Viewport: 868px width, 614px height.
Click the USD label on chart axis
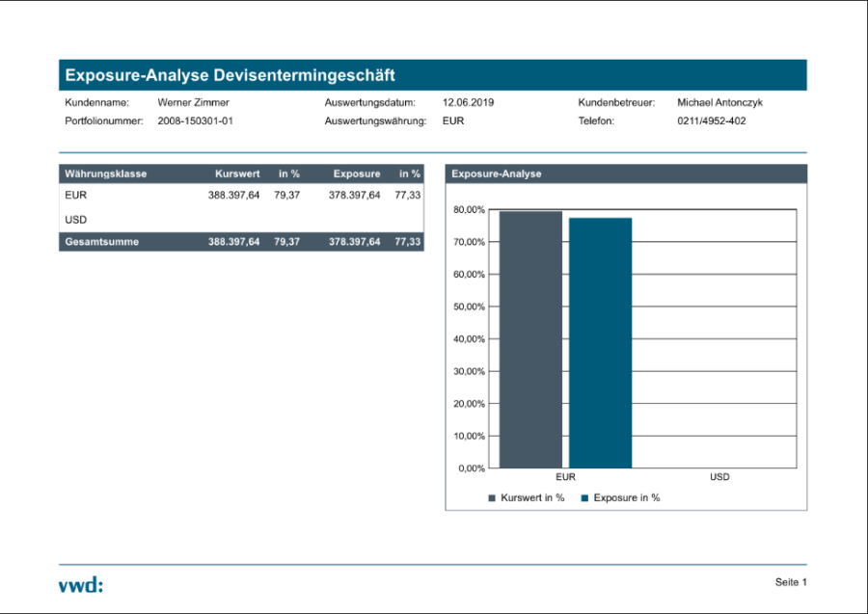pos(719,477)
